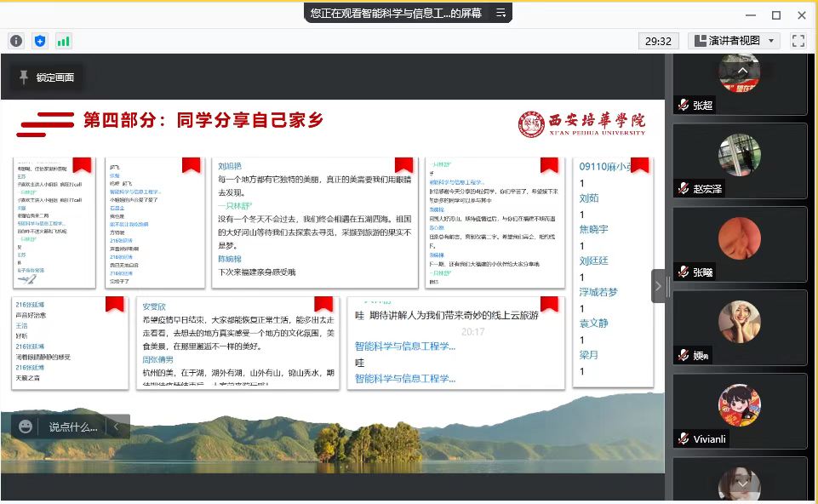
Task: Check the green network signal icon
Action: (x=64, y=41)
